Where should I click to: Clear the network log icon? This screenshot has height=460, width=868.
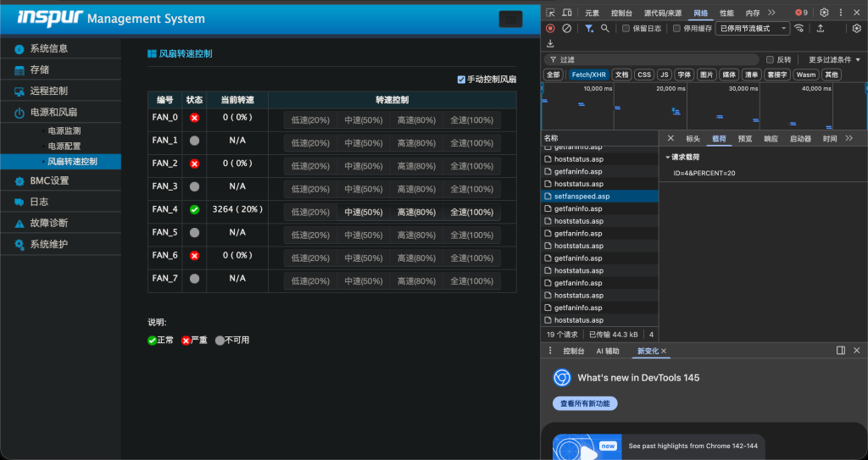567,28
